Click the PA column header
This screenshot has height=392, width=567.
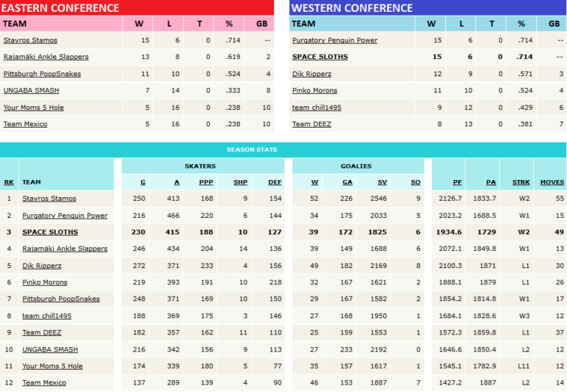tap(491, 182)
